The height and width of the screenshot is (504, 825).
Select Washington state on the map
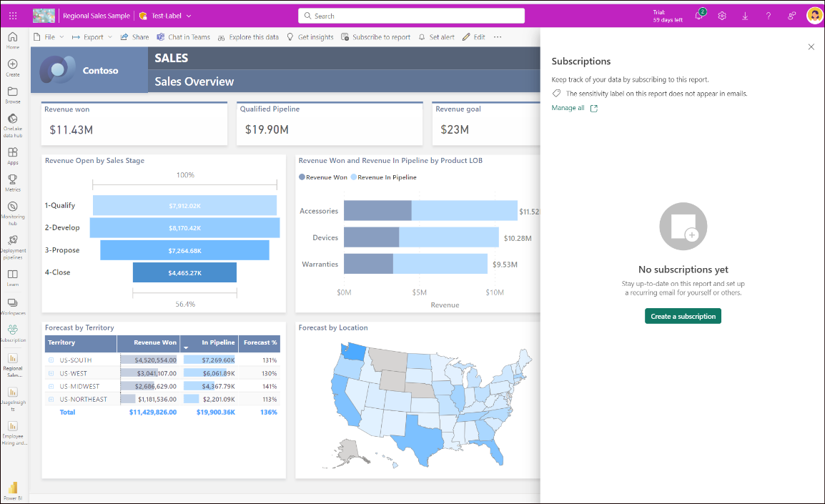[353, 352]
